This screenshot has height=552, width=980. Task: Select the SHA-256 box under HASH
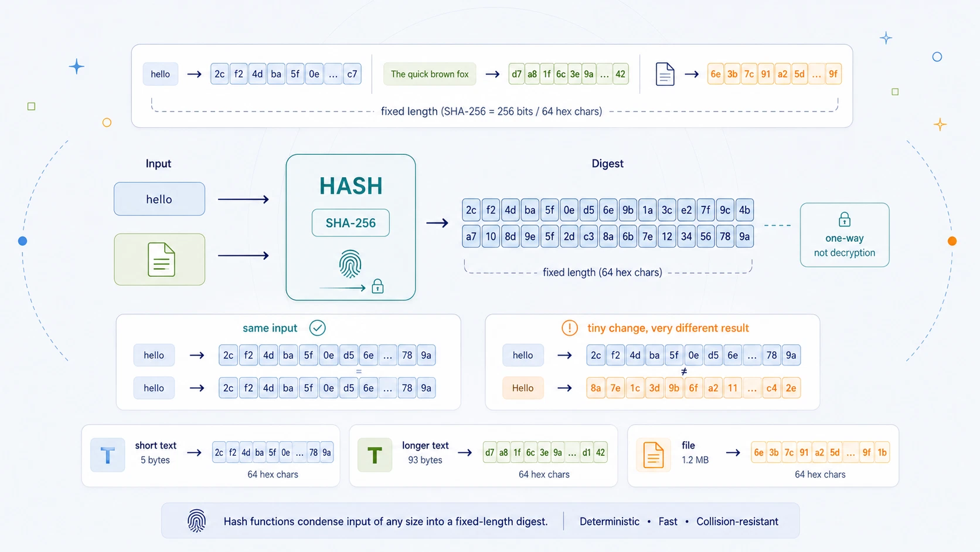coord(351,223)
